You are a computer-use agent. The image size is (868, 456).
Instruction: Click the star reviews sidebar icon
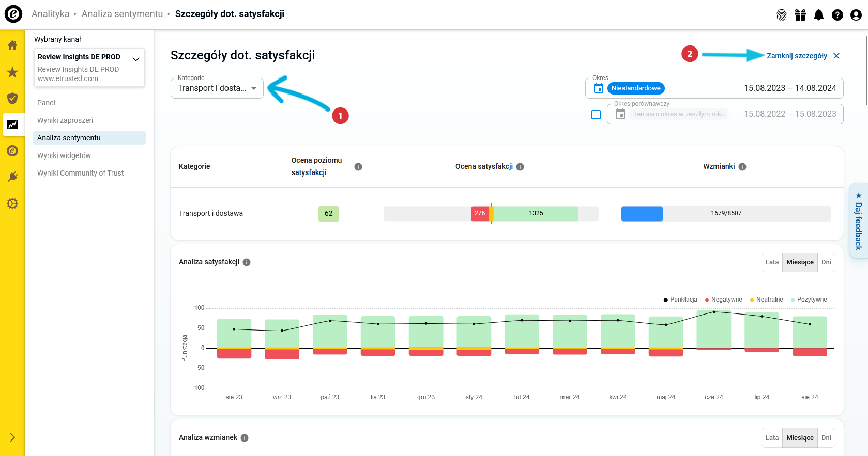[x=12, y=72]
